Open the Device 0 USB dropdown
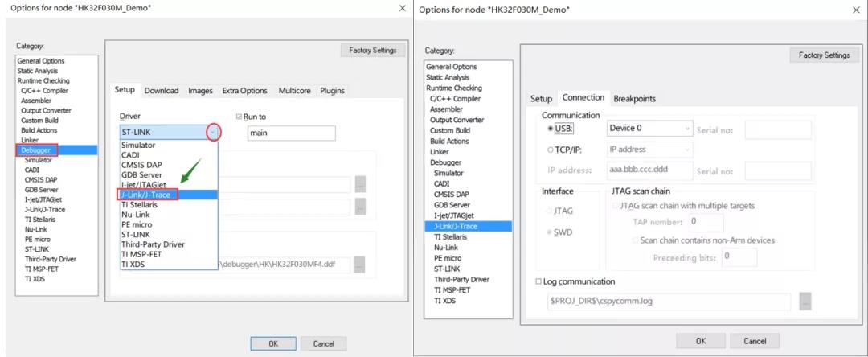The height and width of the screenshot is (357, 868). (650, 128)
